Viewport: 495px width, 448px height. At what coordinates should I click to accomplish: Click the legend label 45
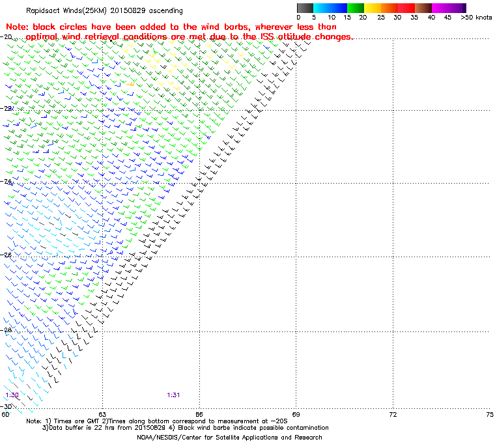(x=447, y=18)
